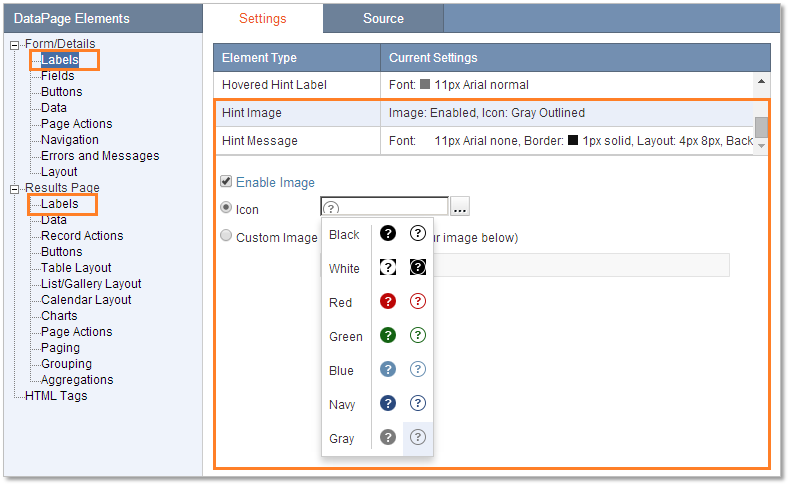Switch to the Source tab
Image resolution: width=790 pixels, height=486 pixels.
tap(383, 19)
